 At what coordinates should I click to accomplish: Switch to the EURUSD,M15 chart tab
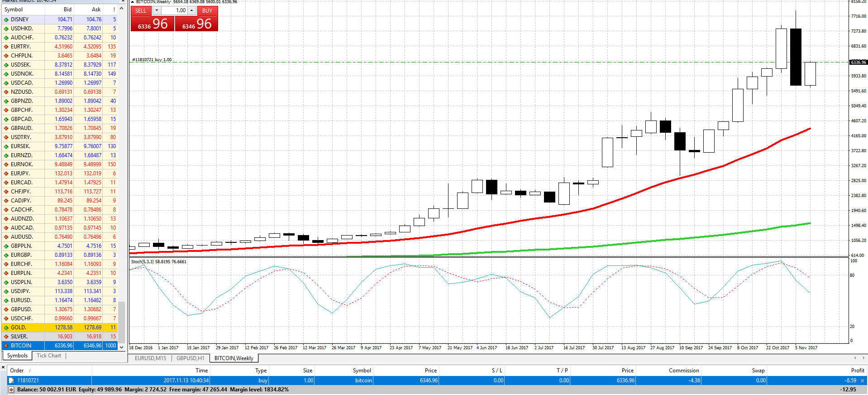[151, 358]
